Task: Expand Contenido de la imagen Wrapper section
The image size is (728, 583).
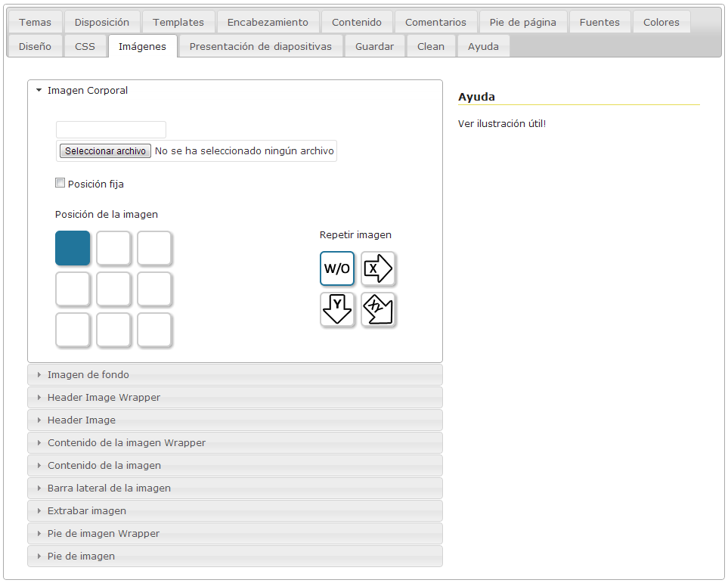Action: pos(235,442)
